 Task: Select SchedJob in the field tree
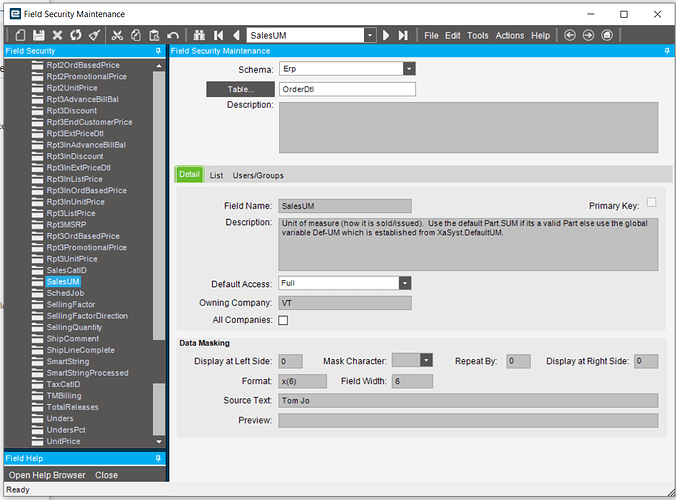(65, 293)
